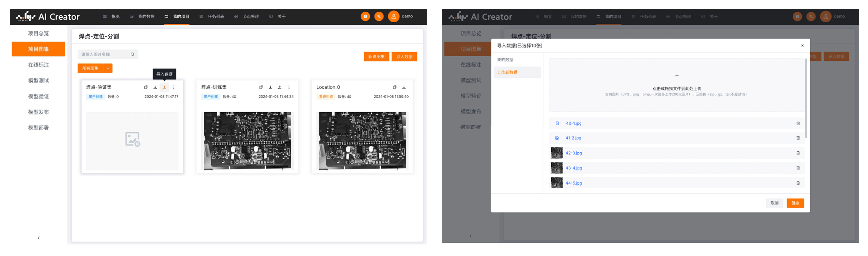Open more options on 焊点-训练集 card
Image resolution: width=868 pixels, height=256 pixels.
(289, 87)
